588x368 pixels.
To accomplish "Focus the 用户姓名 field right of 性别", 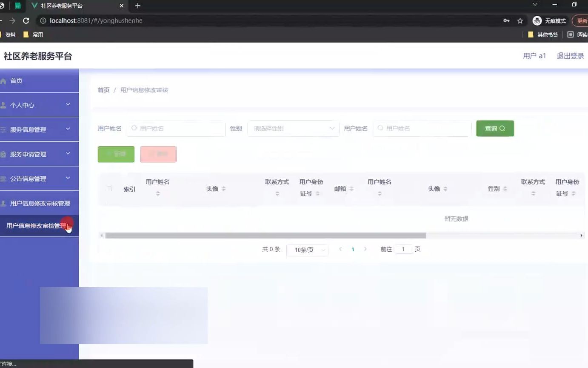I will point(422,128).
